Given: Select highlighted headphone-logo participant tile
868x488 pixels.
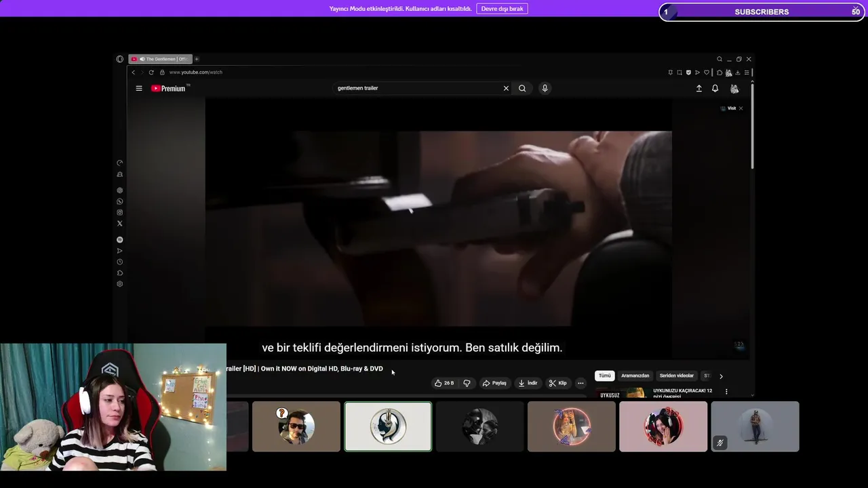Looking at the screenshot, I should 388,426.
